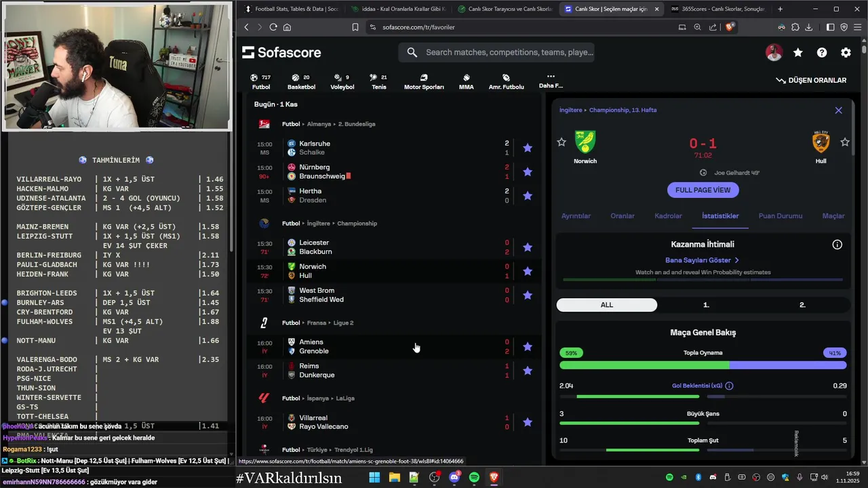The width and height of the screenshot is (868, 488).
Task: Open Spotify from taskbar
Action: tap(474, 478)
